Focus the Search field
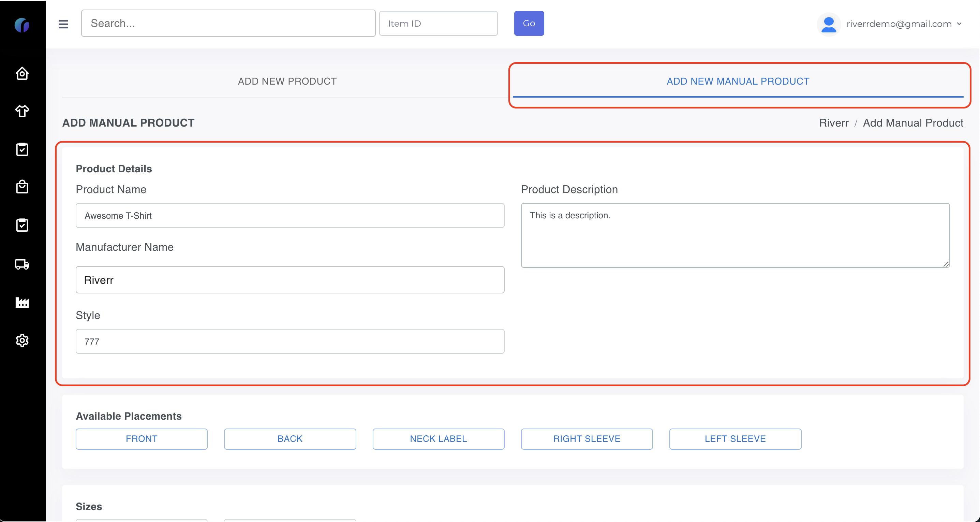This screenshot has width=980, height=522. click(228, 23)
